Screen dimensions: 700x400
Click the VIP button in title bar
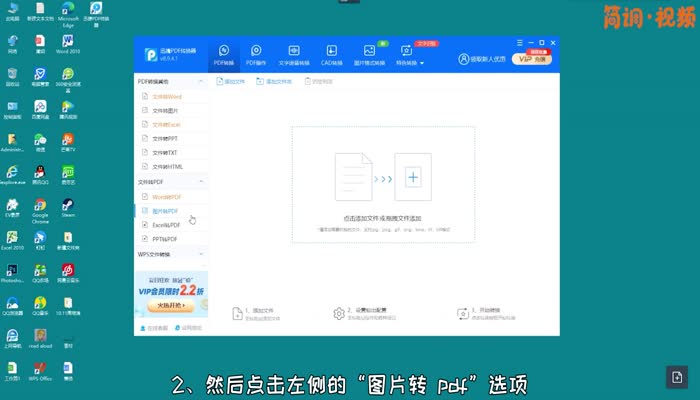531,59
